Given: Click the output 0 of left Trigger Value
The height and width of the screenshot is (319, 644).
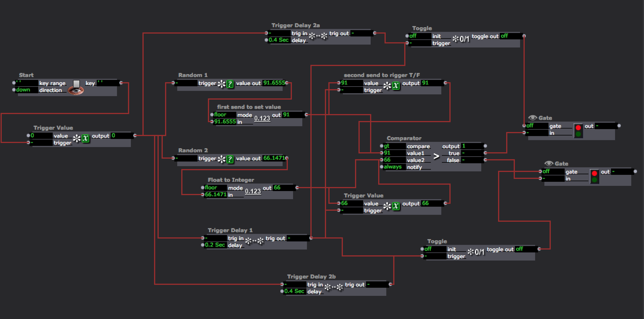Looking at the screenshot, I should pos(122,136).
